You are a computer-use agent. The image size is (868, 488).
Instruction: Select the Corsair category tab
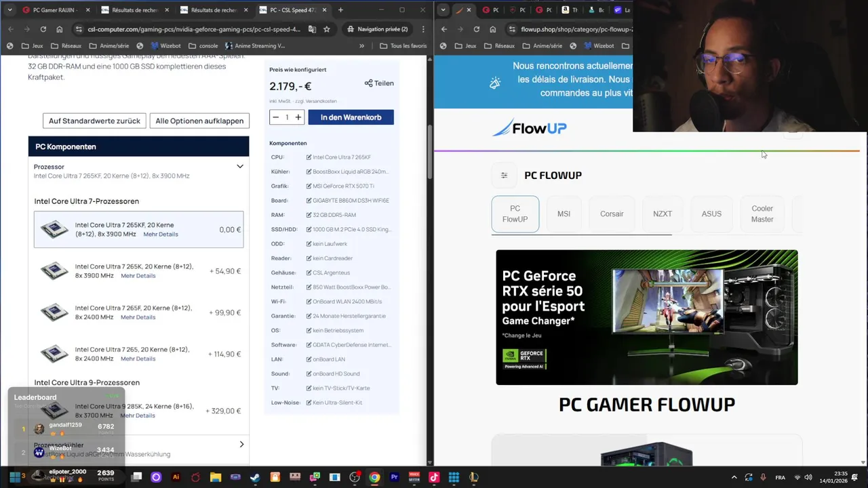612,213
